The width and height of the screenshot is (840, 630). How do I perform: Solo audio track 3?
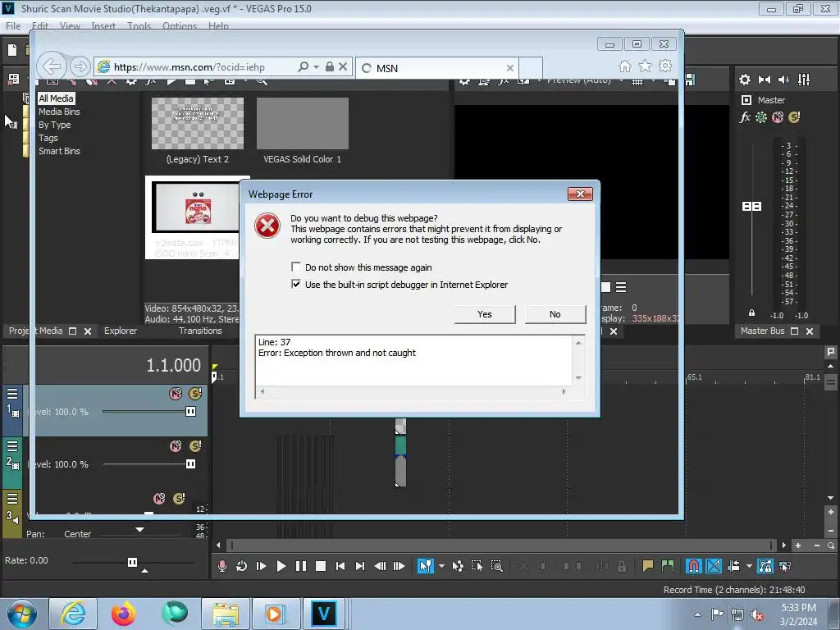[x=179, y=498]
